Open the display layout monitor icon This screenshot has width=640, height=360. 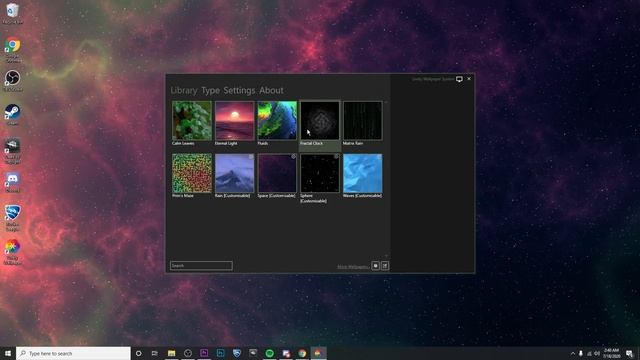pyautogui.click(x=459, y=79)
